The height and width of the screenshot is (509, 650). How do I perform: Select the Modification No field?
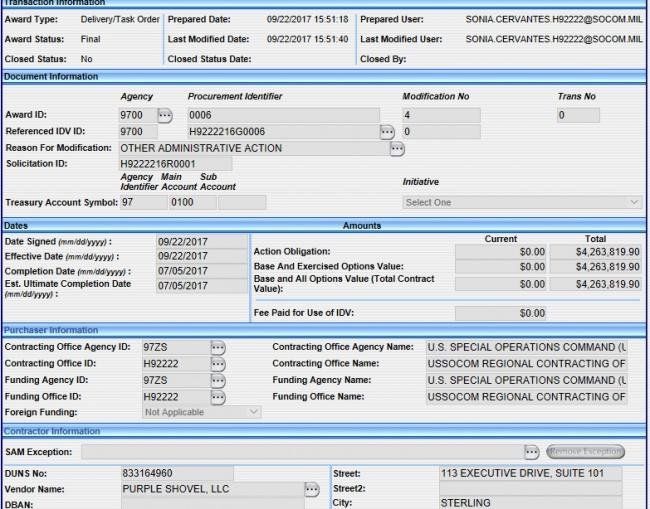(x=440, y=116)
